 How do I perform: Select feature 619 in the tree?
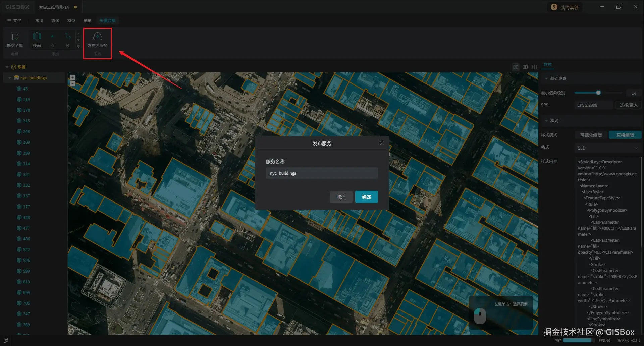(26, 282)
